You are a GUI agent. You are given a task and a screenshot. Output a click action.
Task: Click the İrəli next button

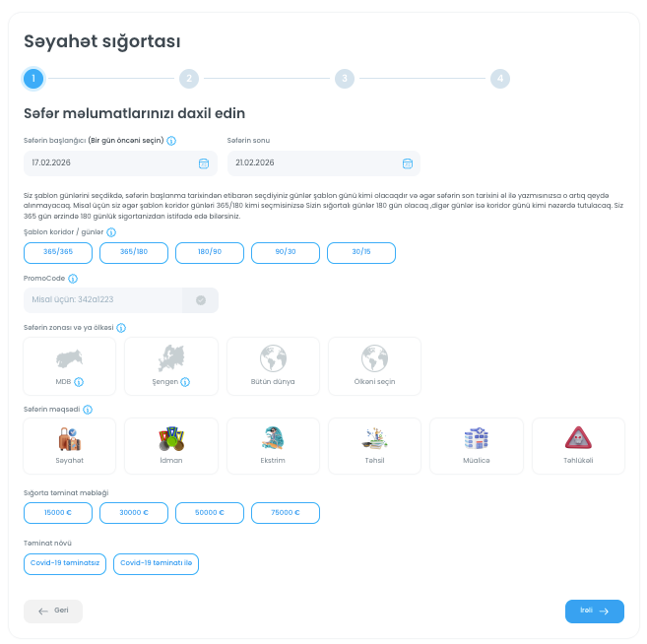[594, 612]
